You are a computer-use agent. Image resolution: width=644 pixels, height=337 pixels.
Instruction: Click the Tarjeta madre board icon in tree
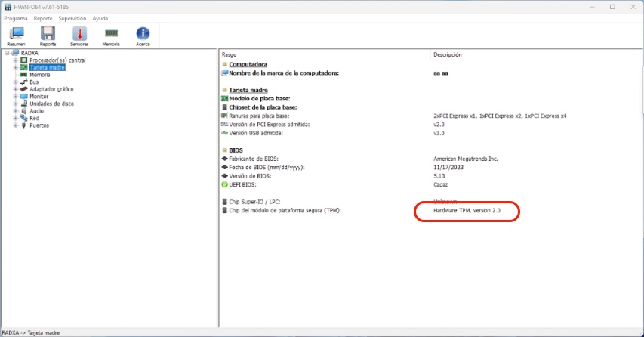(x=24, y=67)
